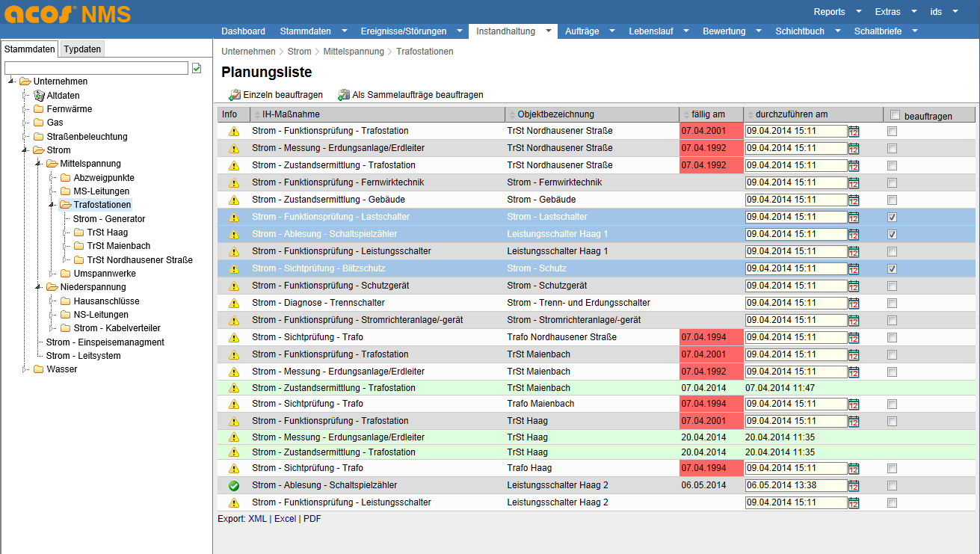The width and height of the screenshot is (980, 554).
Task: Click green status icon of the Ablesung Haag 2 row
Action: pyautogui.click(x=234, y=485)
